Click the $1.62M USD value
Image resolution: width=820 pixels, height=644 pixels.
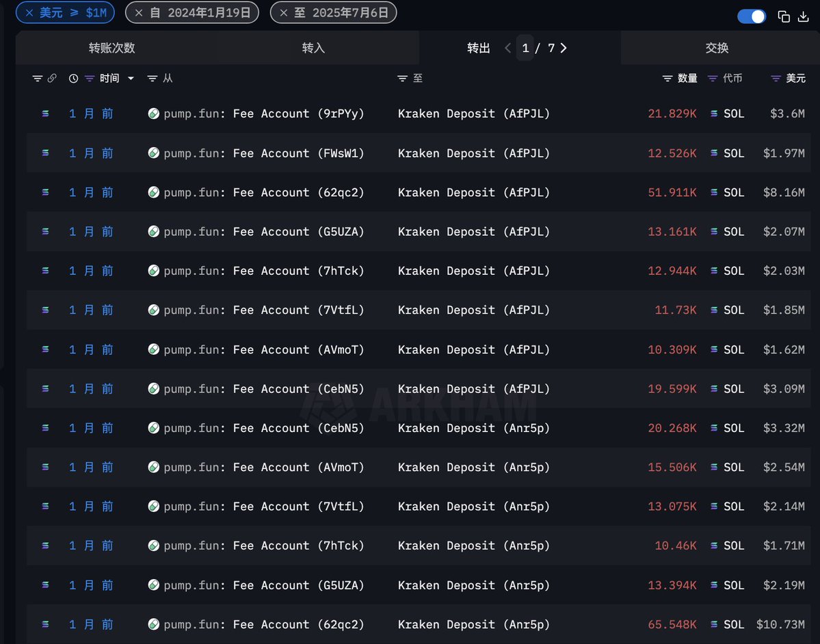783,350
